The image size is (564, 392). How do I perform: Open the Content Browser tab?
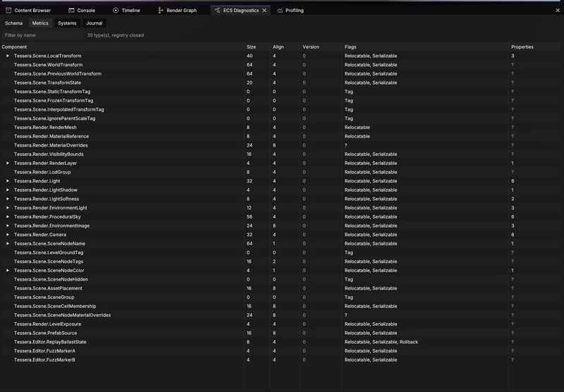pos(28,11)
